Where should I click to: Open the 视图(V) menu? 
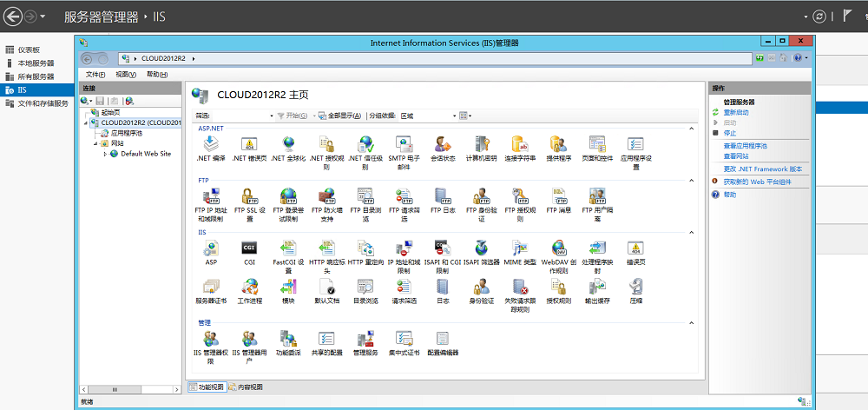click(126, 74)
